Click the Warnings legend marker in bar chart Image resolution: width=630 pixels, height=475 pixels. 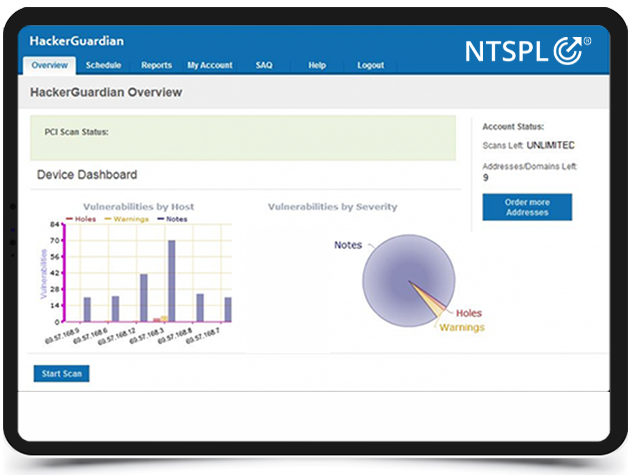[x=108, y=219]
